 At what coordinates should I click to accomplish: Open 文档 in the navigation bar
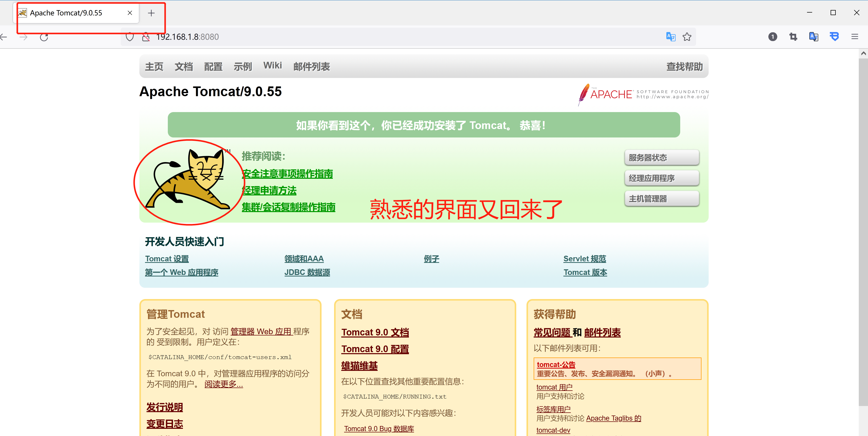(x=184, y=66)
